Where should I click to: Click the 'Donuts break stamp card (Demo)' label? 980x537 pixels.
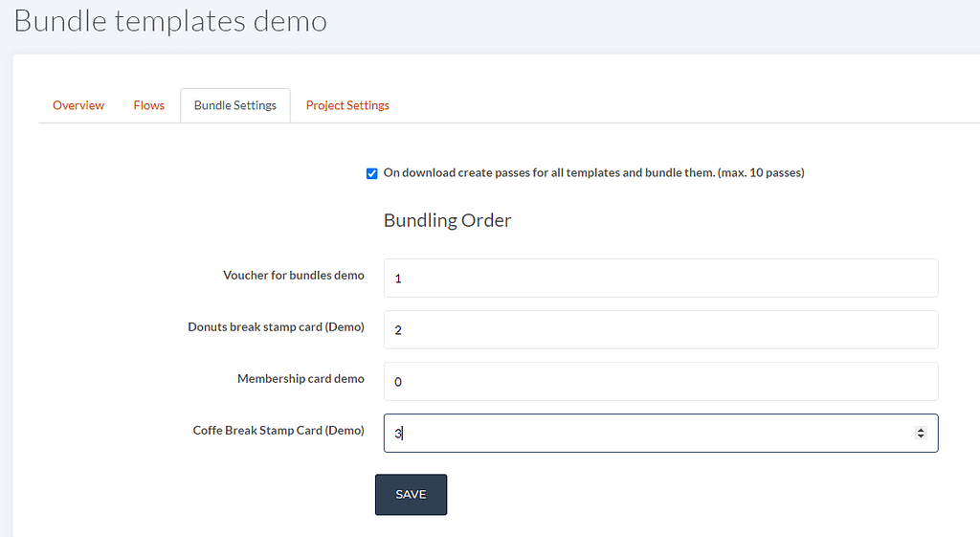click(x=277, y=327)
